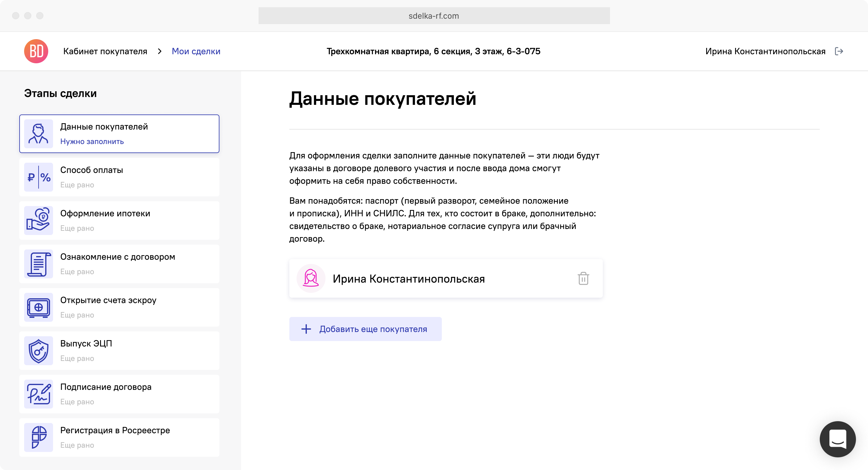868x470 pixels.
Task: Click the BD logo
Action: click(x=36, y=51)
